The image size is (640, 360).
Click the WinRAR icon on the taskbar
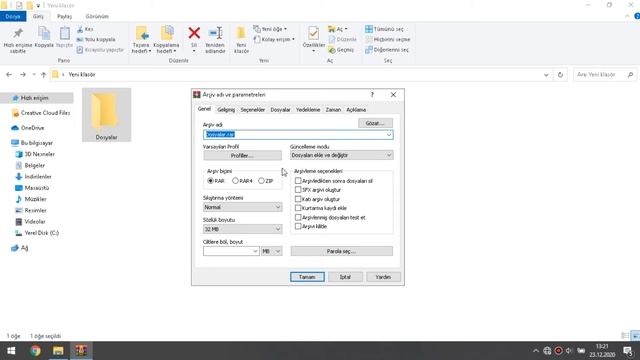tap(81, 351)
